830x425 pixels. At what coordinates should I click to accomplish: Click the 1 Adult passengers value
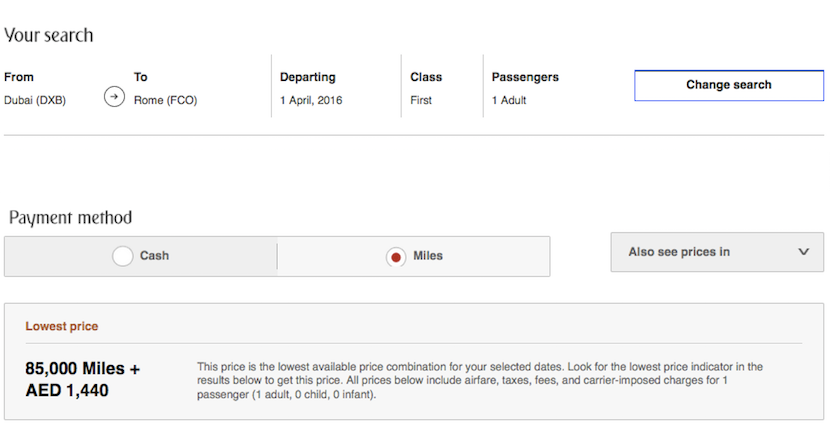point(509,100)
